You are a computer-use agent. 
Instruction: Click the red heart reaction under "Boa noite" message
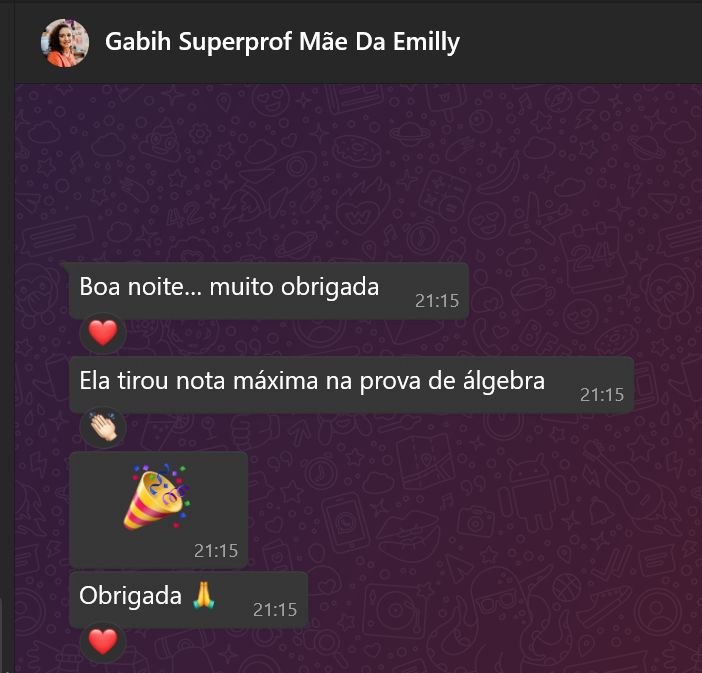[103, 333]
